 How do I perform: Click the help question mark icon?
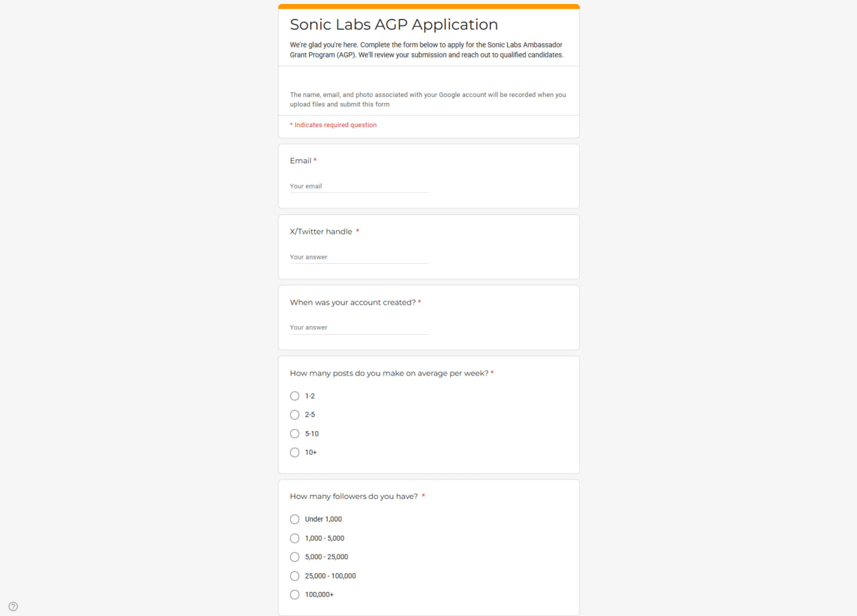point(13,607)
